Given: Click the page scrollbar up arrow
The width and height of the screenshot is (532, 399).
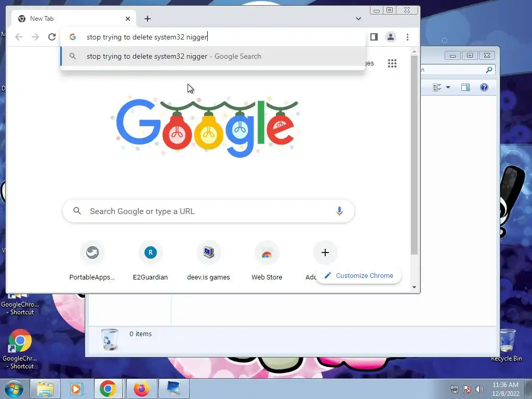Looking at the screenshot, I should [x=414, y=52].
